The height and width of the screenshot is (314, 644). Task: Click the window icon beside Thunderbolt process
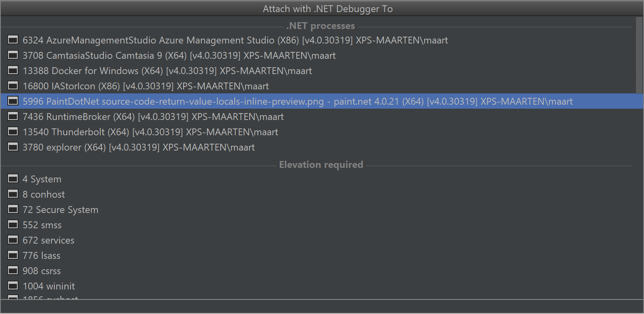click(13, 132)
